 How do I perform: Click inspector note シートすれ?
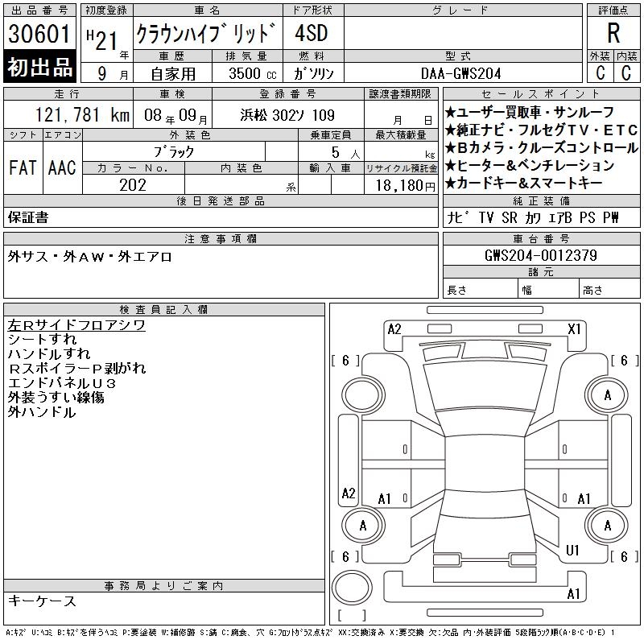pyautogui.click(x=42, y=339)
